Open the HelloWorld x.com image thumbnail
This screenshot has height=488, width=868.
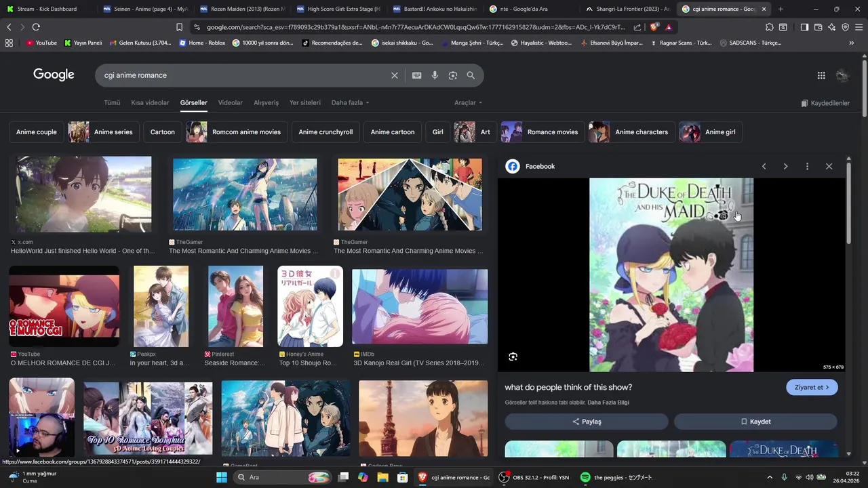(x=83, y=195)
